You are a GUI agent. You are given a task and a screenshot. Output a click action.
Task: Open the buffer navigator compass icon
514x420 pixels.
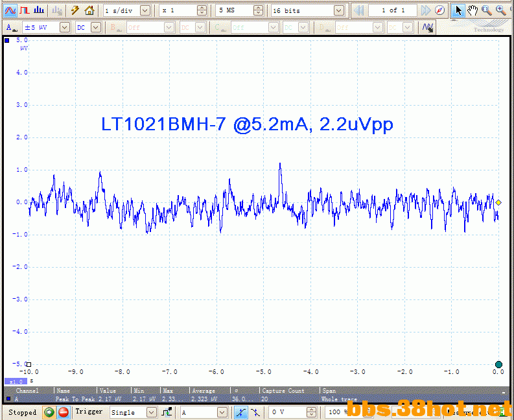[439, 11]
